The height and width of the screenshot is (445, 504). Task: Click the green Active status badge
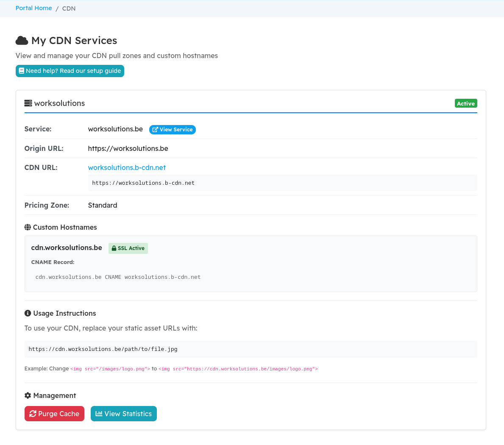[x=465, y=103]
